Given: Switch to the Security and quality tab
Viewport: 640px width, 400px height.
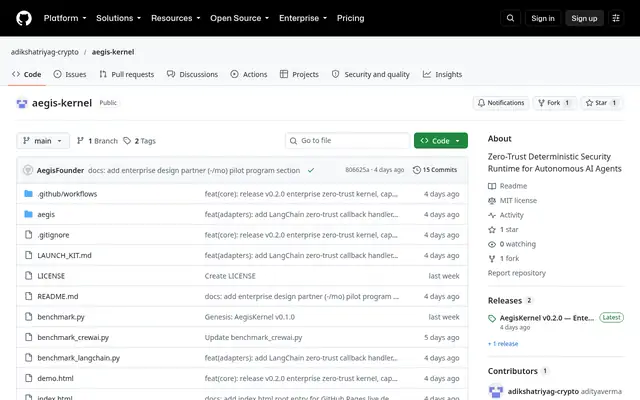Looking at the screenshot, I should tap(371, 74).
